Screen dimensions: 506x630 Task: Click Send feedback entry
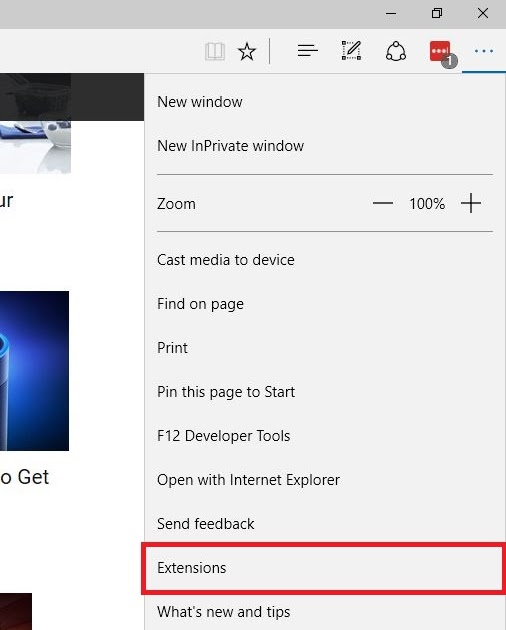[325, 524]
